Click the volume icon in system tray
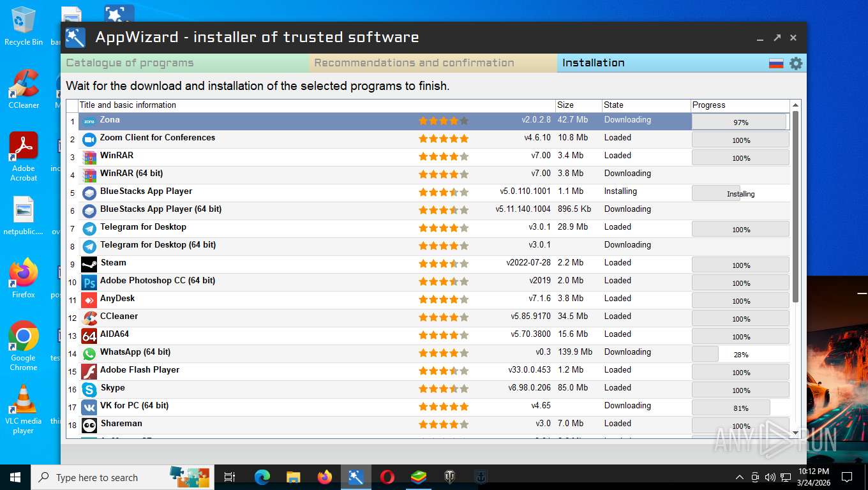The width and height of the screenshot is (868, 490). 770,477
